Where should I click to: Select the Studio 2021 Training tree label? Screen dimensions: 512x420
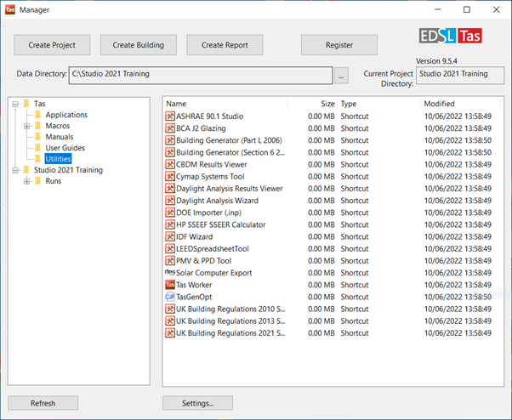pyautogui.click(x=68, y=170)
